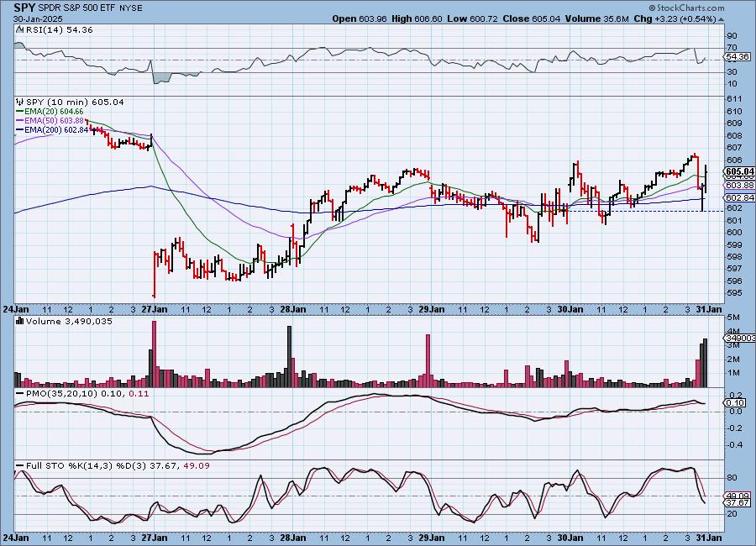Click the candlestick icon beside SPY (10 min)

20,102
